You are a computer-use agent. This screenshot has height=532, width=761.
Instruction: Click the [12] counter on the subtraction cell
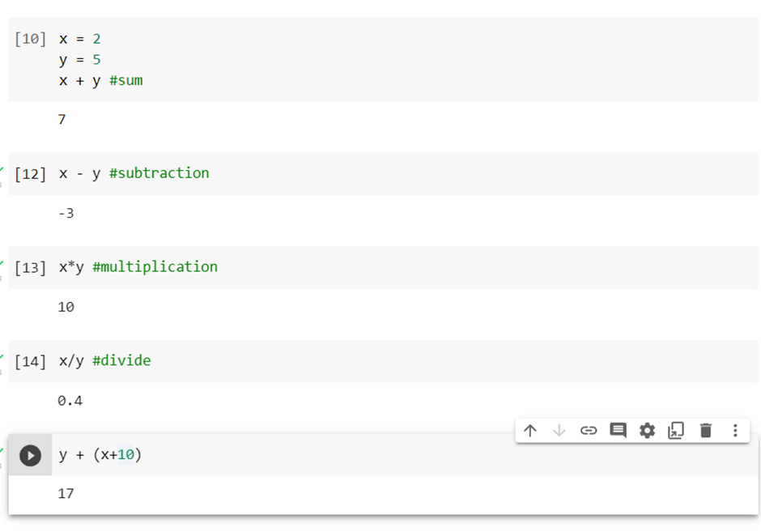point(30,172)
